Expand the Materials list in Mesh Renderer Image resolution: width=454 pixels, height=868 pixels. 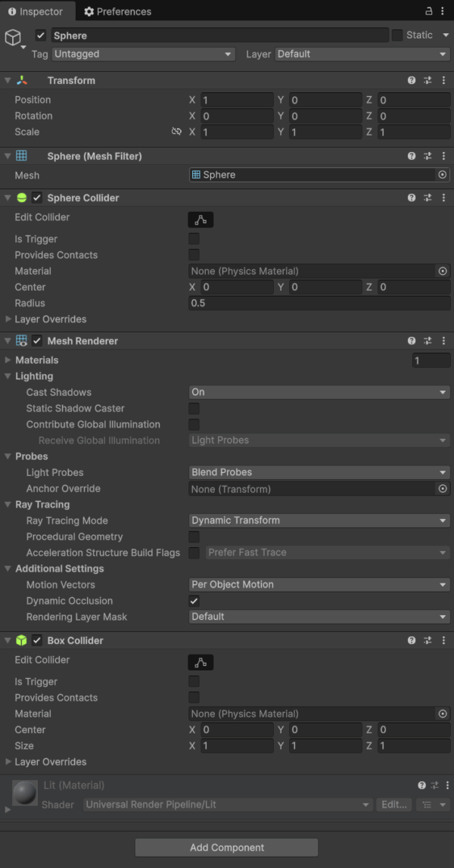8,360
